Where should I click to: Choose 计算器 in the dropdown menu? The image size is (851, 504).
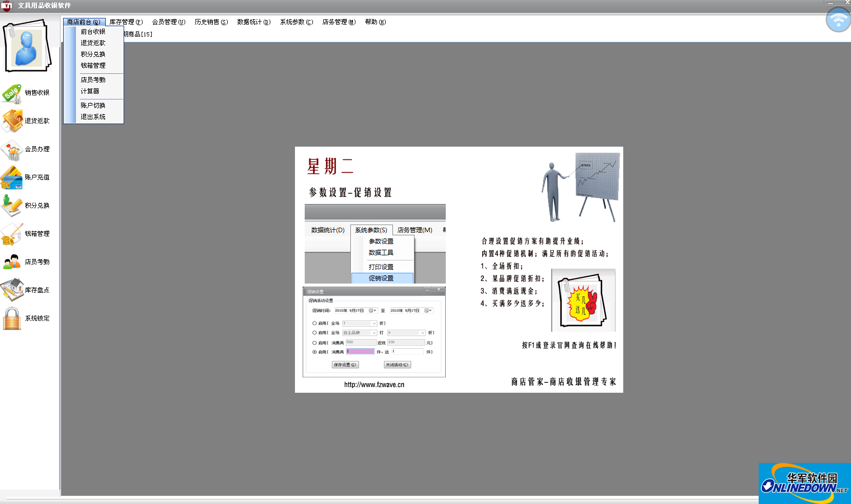[x=90, y=91]
